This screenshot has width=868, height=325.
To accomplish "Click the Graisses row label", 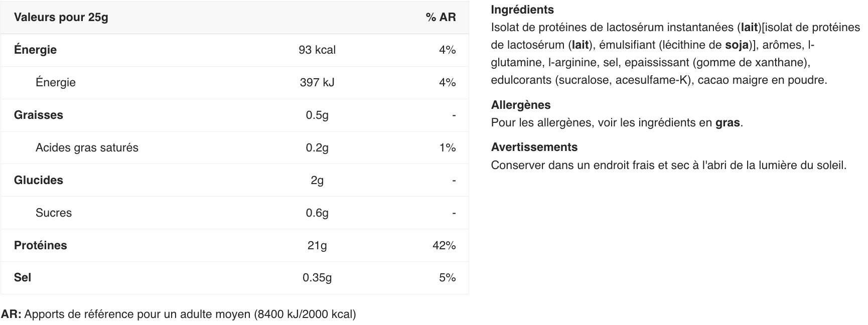I will tap(39, 115).
